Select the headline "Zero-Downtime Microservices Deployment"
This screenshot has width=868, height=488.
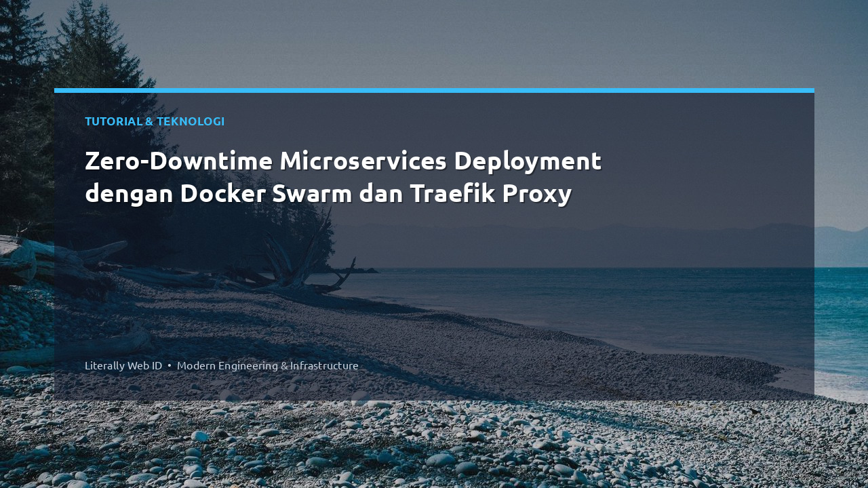point(343,161)
